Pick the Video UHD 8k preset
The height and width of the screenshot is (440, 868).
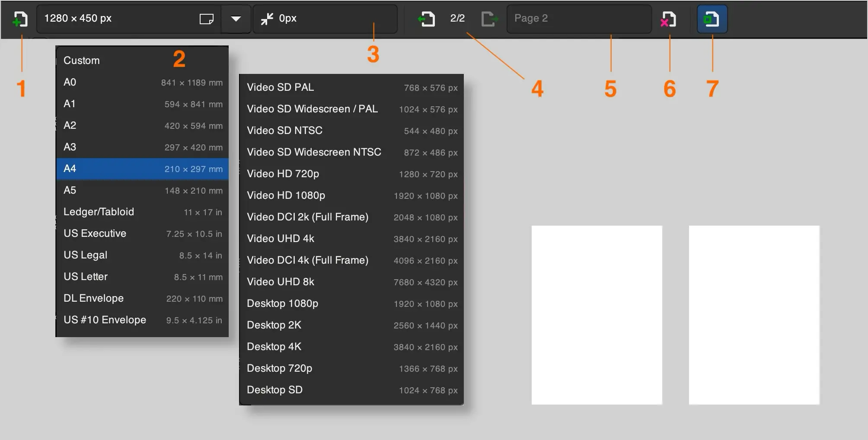pyautogui.click(x=351, y=282)
